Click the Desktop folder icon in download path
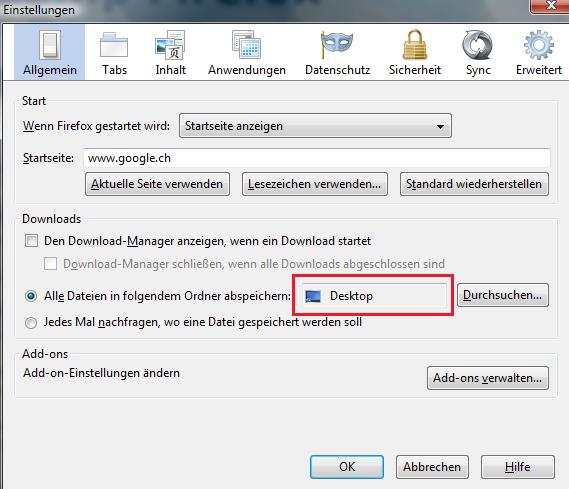 click(x=313, y=296)
